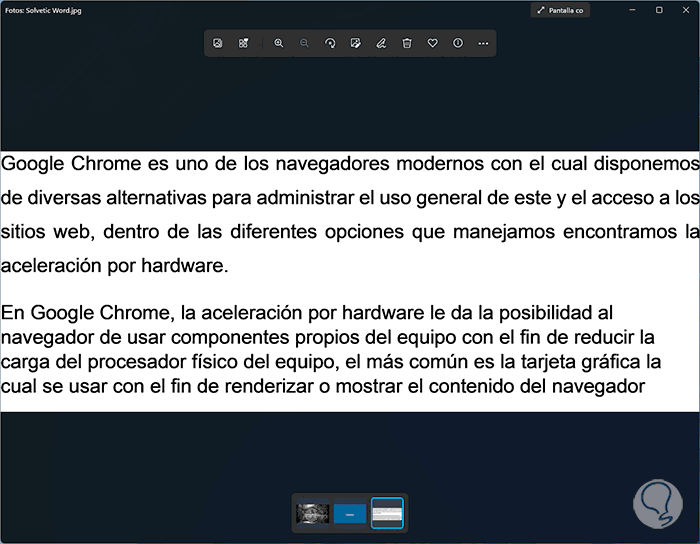
Task: Rotate the image
Action: (330, 43)
